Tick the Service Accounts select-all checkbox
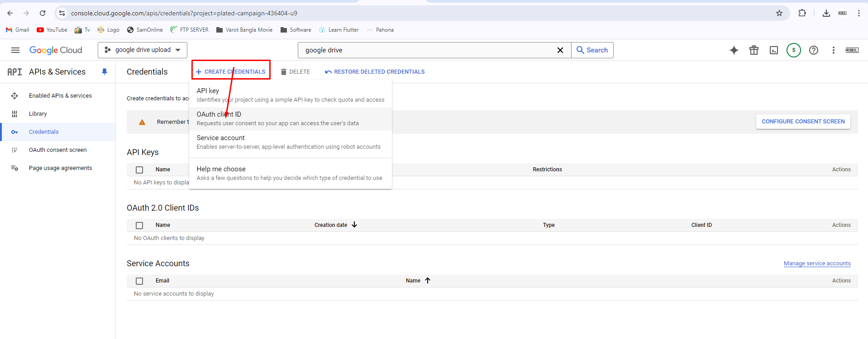Image resolution: width=868 pixels, height=339 pixels. 139,281
